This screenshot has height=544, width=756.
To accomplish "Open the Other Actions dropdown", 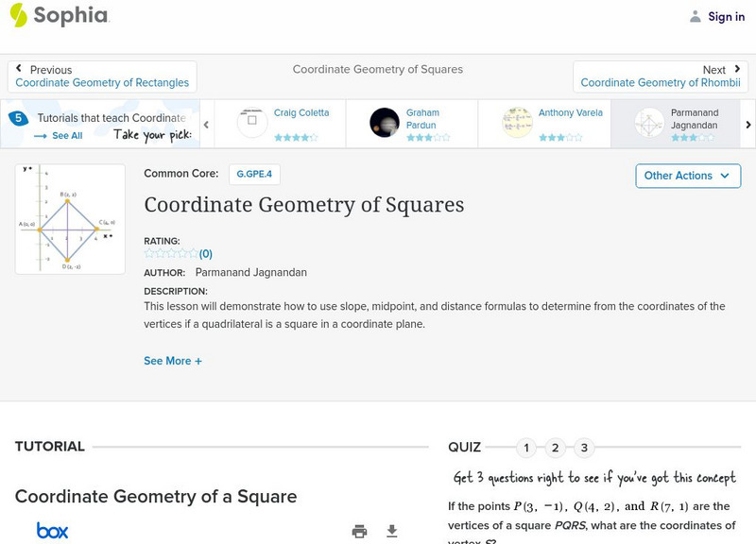I will [686, 176].
